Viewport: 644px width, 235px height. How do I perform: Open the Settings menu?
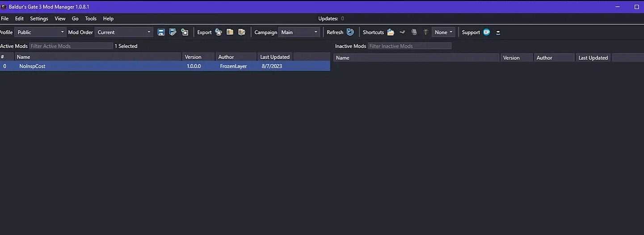39,19
